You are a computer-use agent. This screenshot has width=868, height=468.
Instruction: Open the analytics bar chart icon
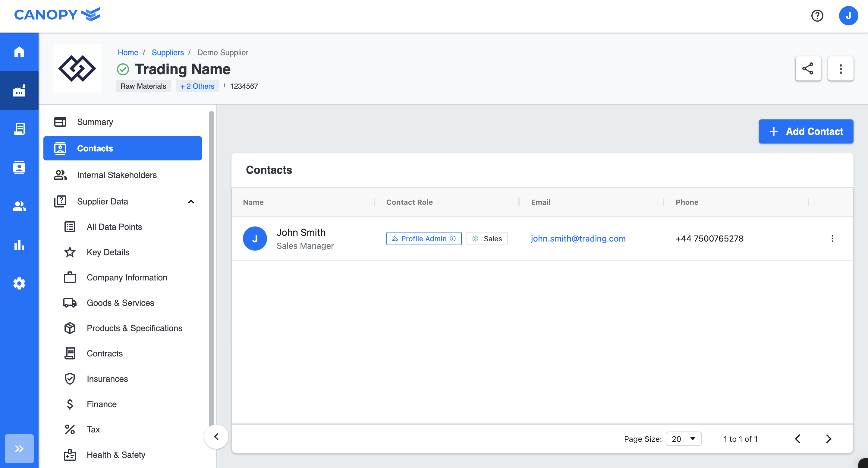[19, 245]
